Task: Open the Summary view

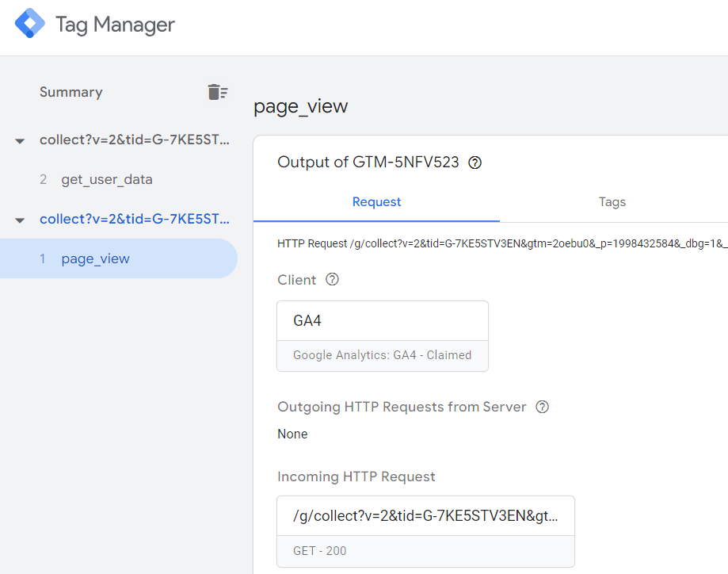Action: [71, 92]
